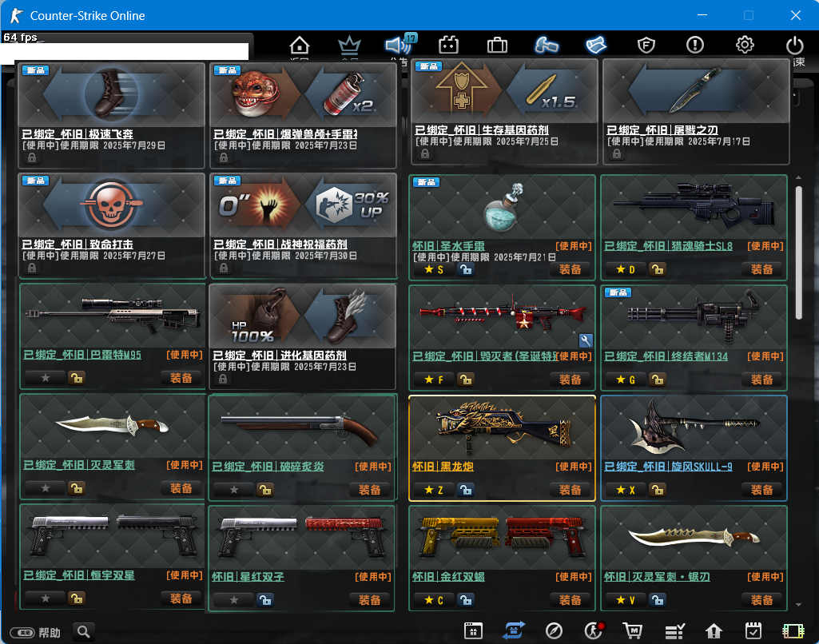Open the 怀旧|金红双蝎 item name
This screenshot has height=644, width=819.
(x=449, y=577)
